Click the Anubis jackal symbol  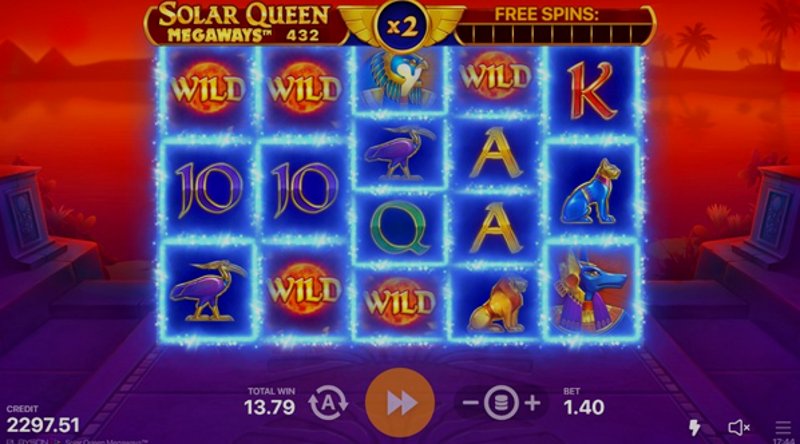[591, 292]
